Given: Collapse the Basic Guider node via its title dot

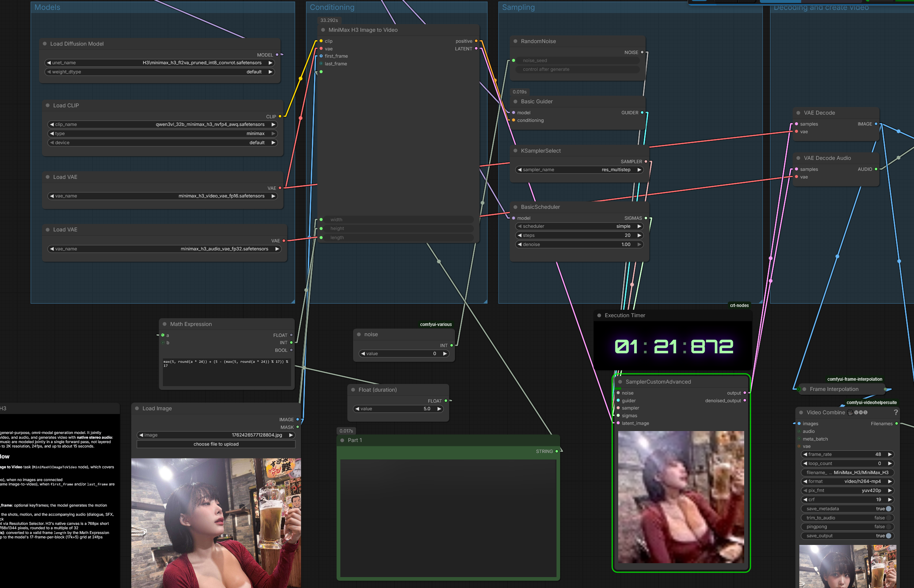Looking at the screenshot, I should tap(515, 101).
